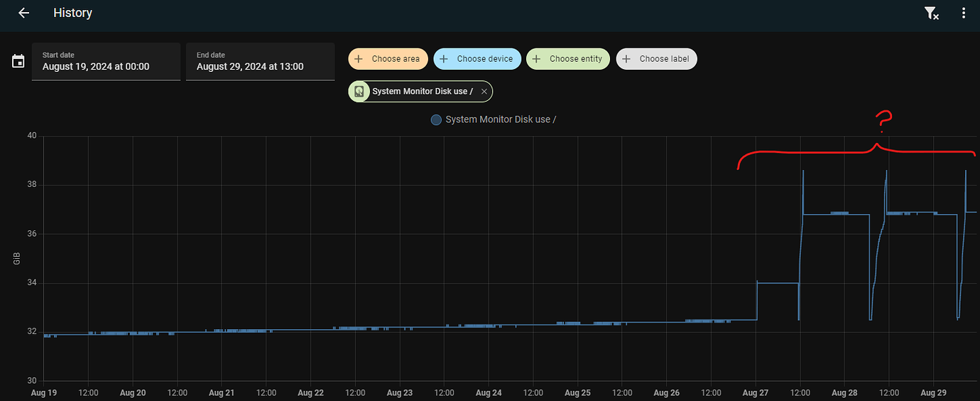
Task: Click the Aug 21 axis label
Action: tap(222, 392)
